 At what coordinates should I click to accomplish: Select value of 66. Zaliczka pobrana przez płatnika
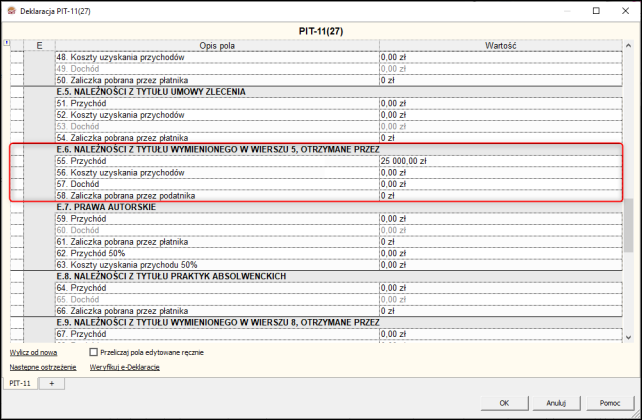(500, 311)
